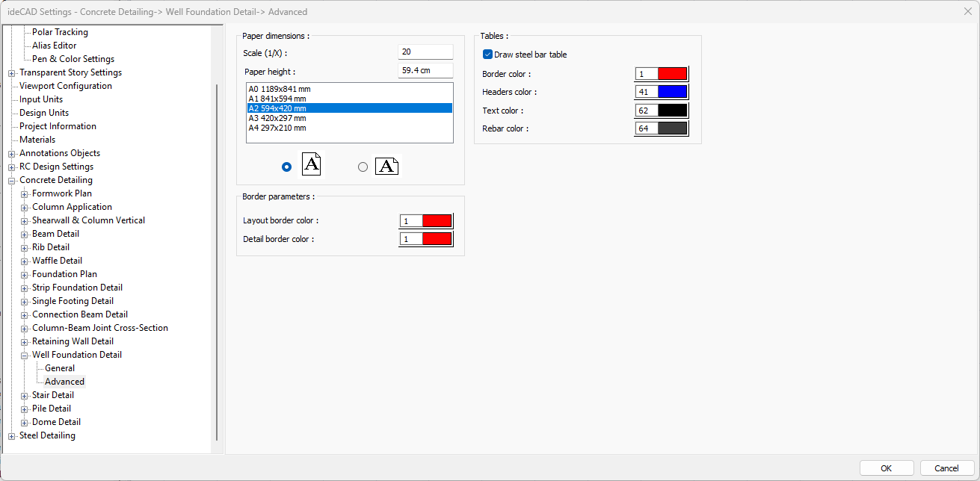This screenshot has height=481, width=980.
Task: Close the ideCAD Settings dialog window
Action: click(x=967, y=11)
